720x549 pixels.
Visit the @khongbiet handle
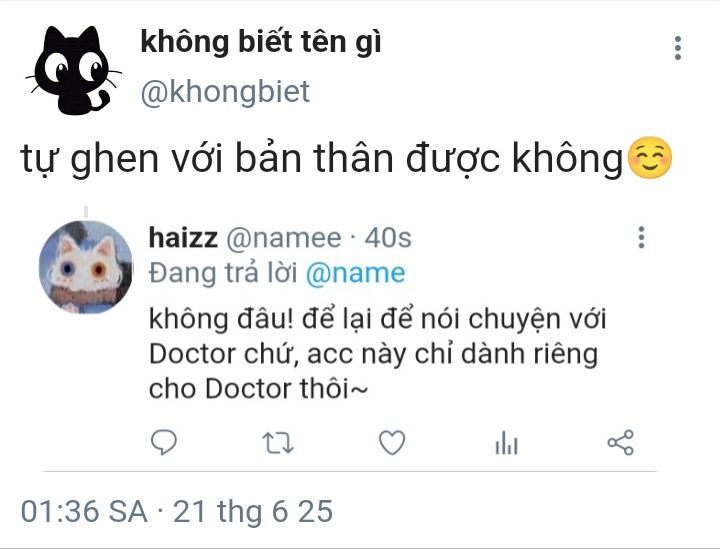[x=225, y=92]
